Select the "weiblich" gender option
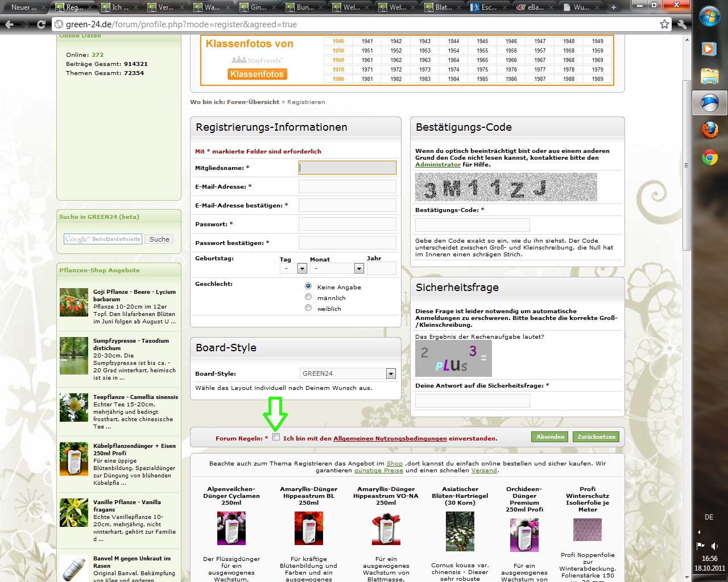 coord(308,308)
